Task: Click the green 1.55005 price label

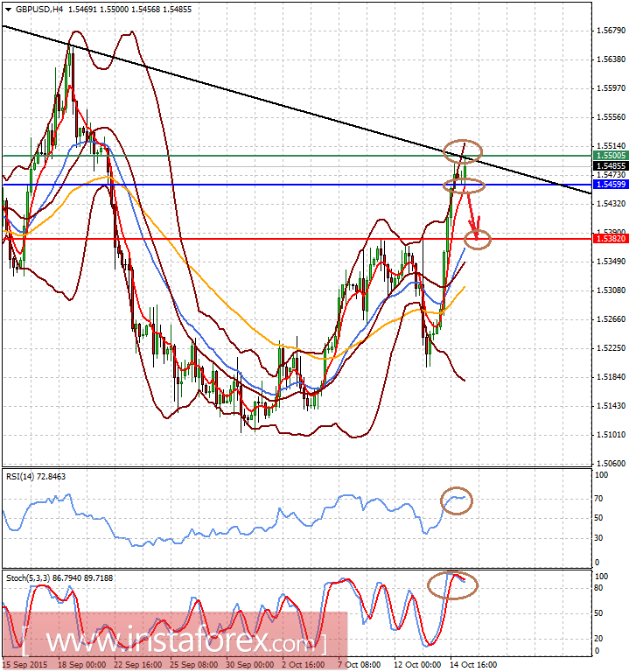Action: pyautogui.click(x=609, y=155)
